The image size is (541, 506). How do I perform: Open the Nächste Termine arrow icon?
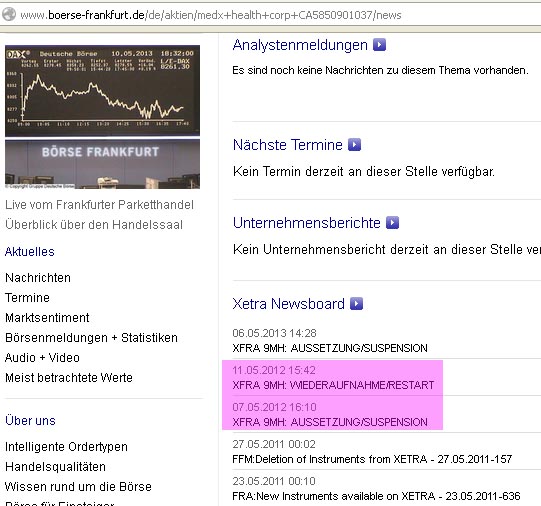[354, 145]
